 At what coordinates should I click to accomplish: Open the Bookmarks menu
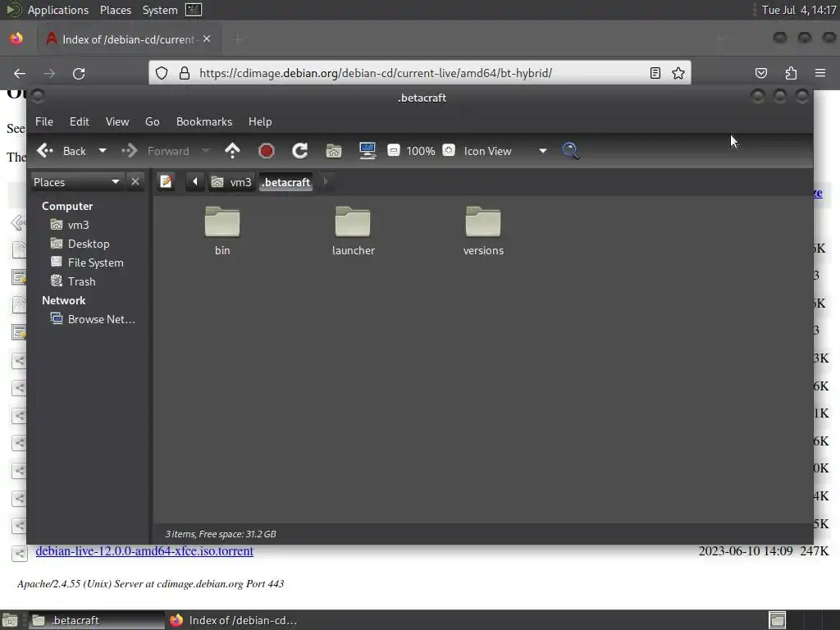pyautogui.click(x=204, y=121)
